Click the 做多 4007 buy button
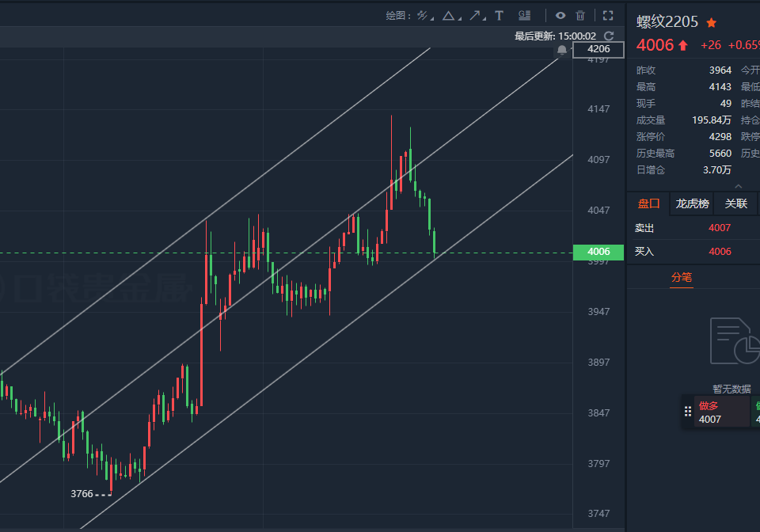Viewport: 760px width, 532px height. click(x=722, y=412)
